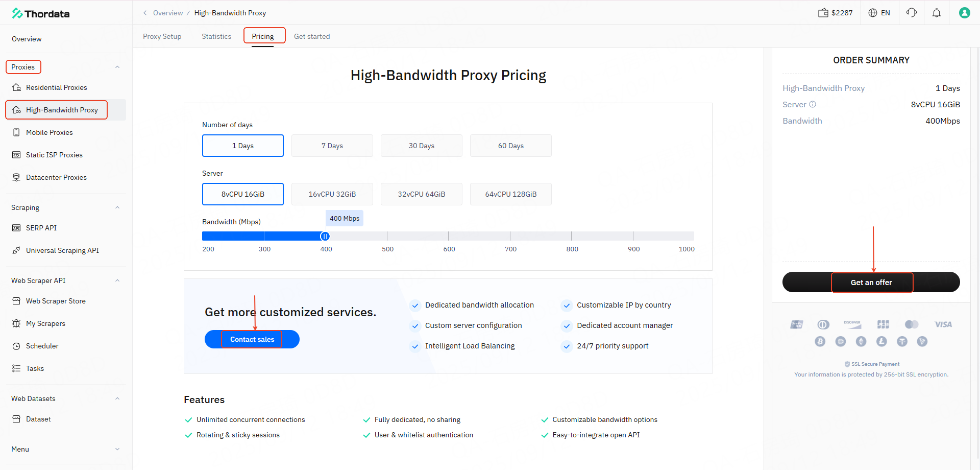Image resolution: width=980 pixels, height=470 pixels.
Task: Collapse the Scraping sidebar section
Action: (x=117, y=207)
